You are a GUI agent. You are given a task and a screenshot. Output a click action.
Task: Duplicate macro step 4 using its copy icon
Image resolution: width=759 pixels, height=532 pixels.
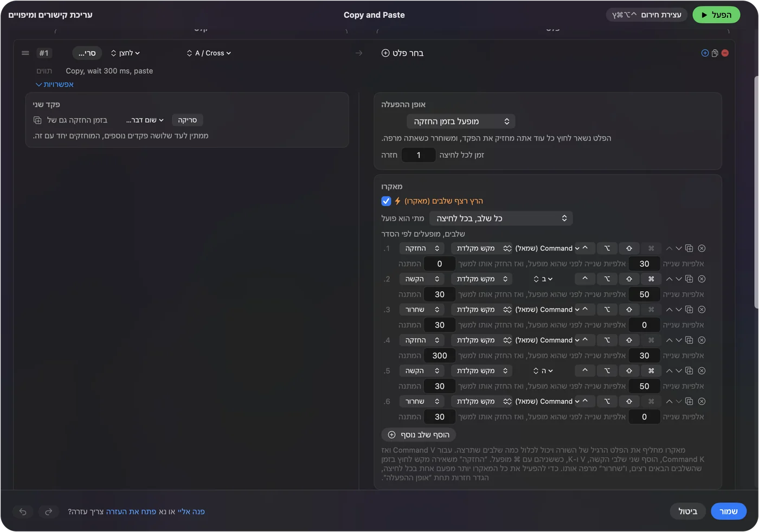coord(689,341)
